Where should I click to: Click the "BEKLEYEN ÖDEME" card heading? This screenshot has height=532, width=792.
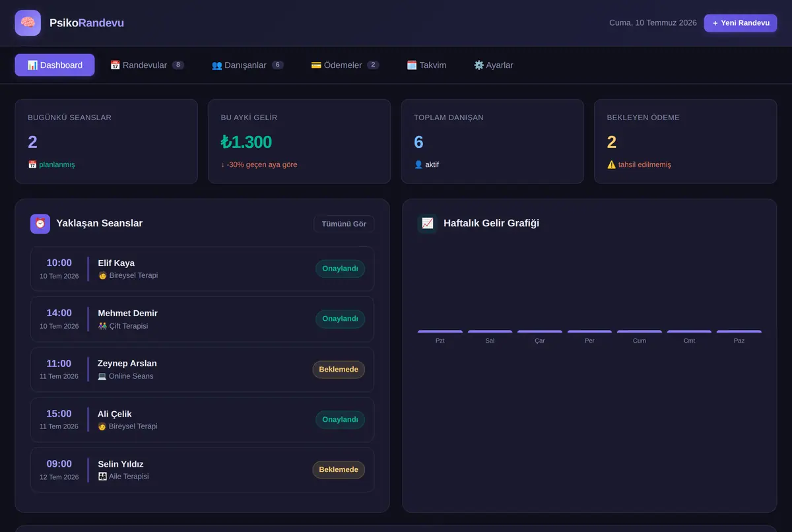643,117
